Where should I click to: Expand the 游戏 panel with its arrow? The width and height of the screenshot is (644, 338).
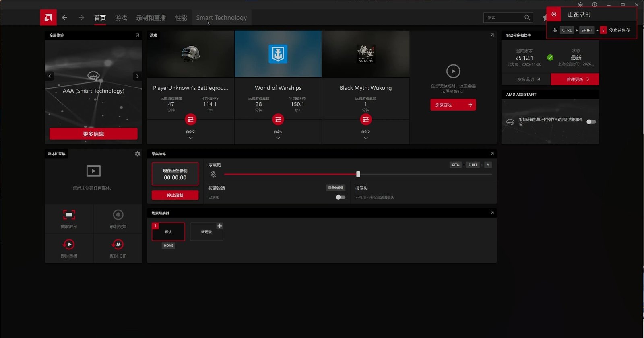pyautogui.click(x=492, y=35)
